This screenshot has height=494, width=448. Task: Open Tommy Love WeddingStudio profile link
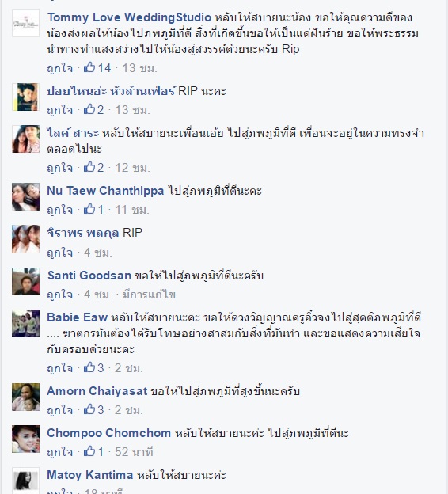coord(129,17)
